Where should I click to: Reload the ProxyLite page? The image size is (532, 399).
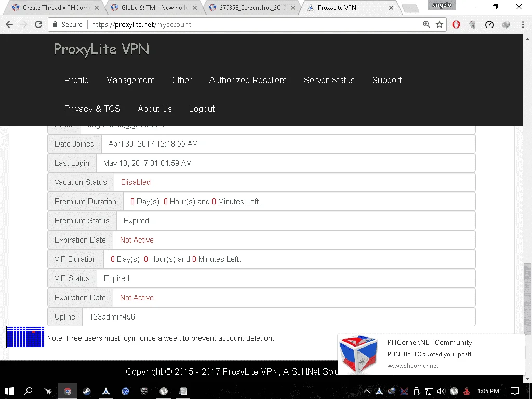point(38,24)
